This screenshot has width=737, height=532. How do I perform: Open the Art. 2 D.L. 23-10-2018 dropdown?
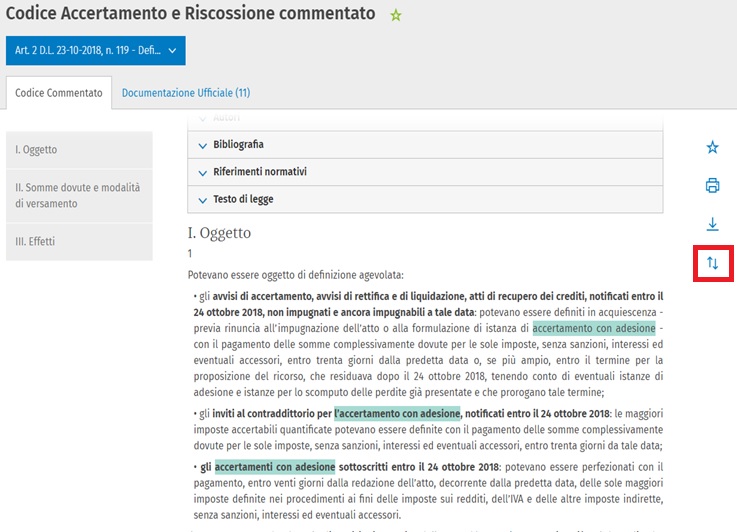(x=96, y=50)
